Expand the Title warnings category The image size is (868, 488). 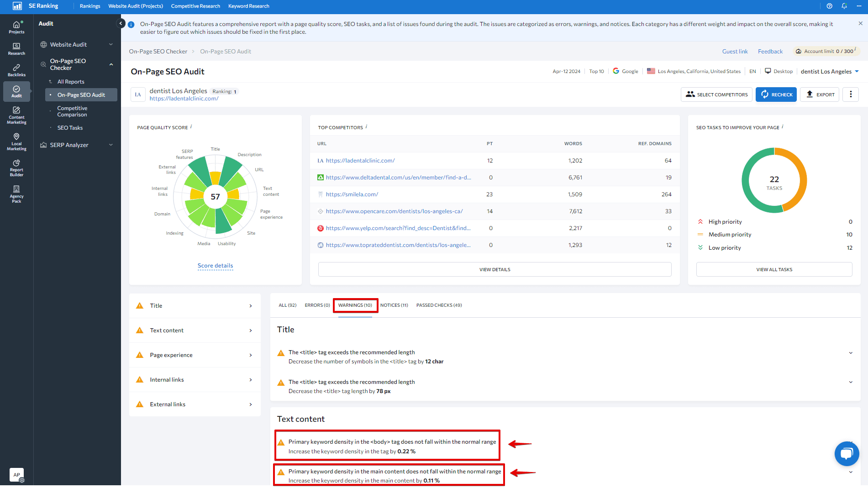click(195, 306)
